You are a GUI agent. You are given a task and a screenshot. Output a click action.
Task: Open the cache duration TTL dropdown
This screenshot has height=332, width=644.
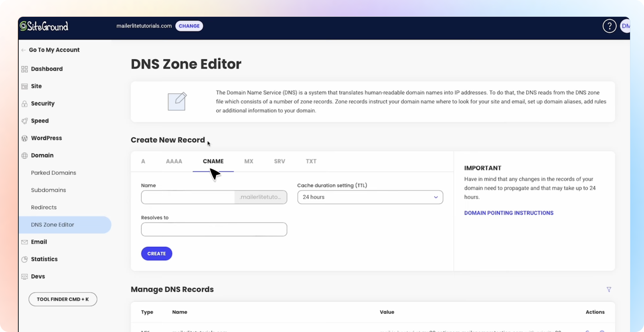point(370,197)
